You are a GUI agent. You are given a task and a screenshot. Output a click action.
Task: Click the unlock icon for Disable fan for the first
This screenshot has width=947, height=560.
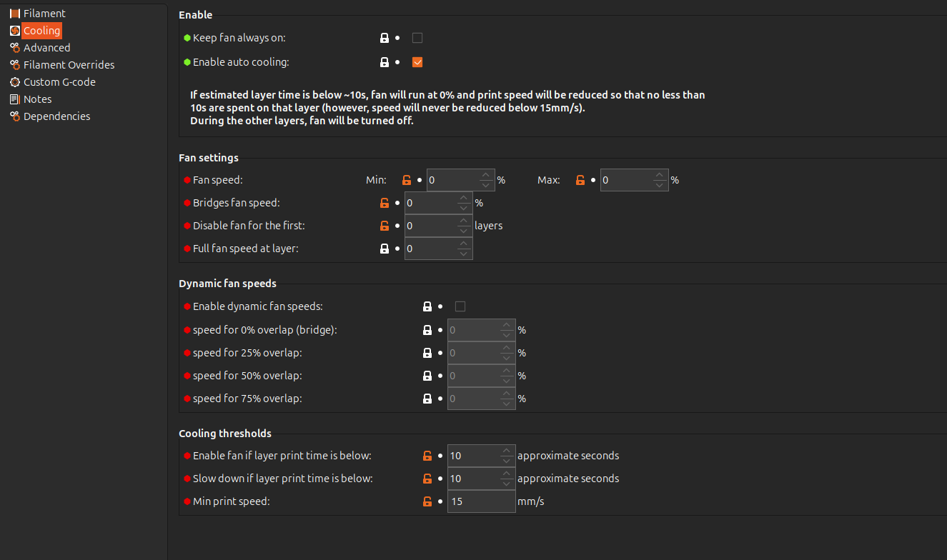click(385, 226)
